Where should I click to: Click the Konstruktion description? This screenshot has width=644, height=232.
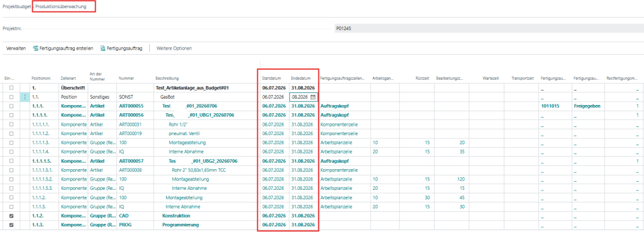pyautogui.click(x=176, y=216)
